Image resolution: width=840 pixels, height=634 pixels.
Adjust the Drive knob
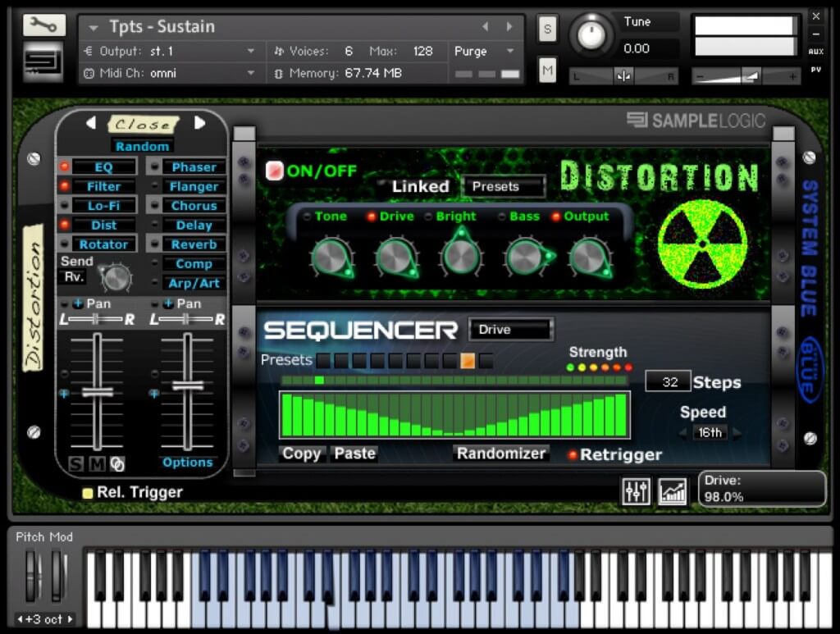tap(395, 258)
